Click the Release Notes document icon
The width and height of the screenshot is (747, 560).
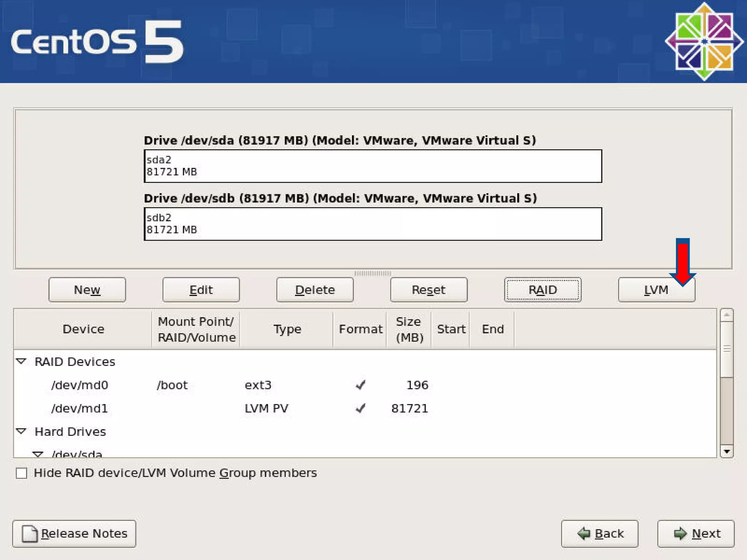pos(30,534)
